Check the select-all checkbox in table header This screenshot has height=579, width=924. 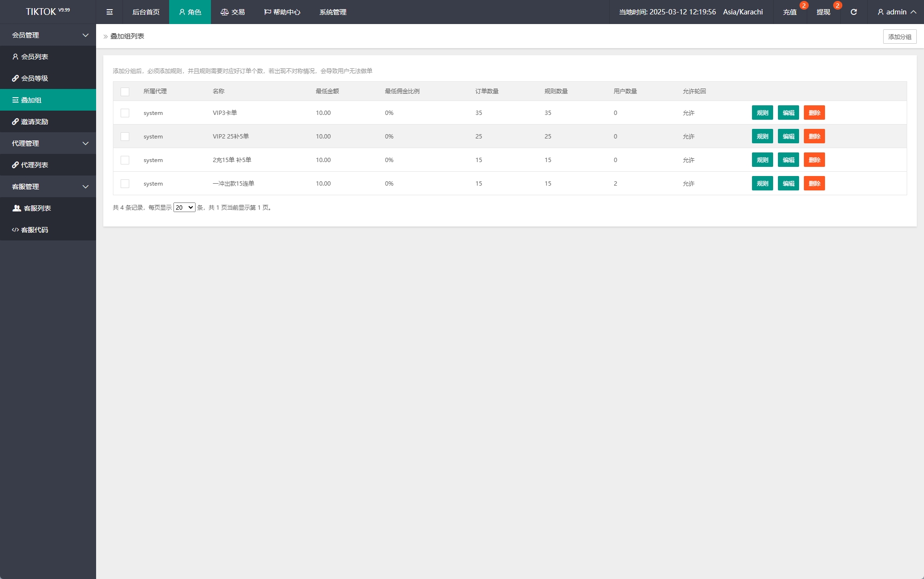coord(125,91)
